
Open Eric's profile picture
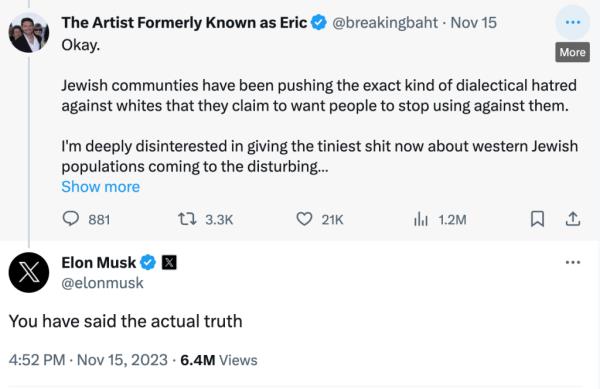29,33
